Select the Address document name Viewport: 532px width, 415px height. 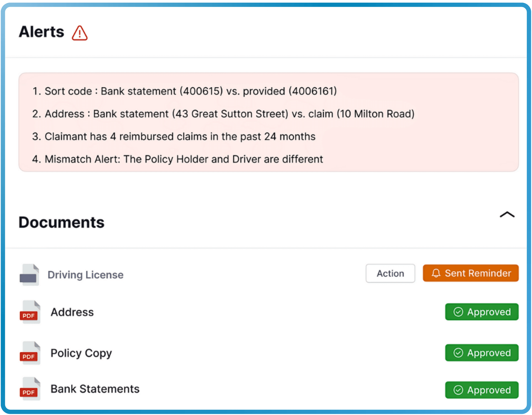[72, 312]
